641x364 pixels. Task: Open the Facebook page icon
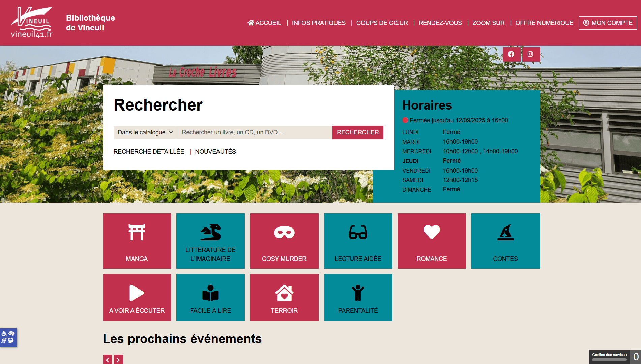click(511, 54)
